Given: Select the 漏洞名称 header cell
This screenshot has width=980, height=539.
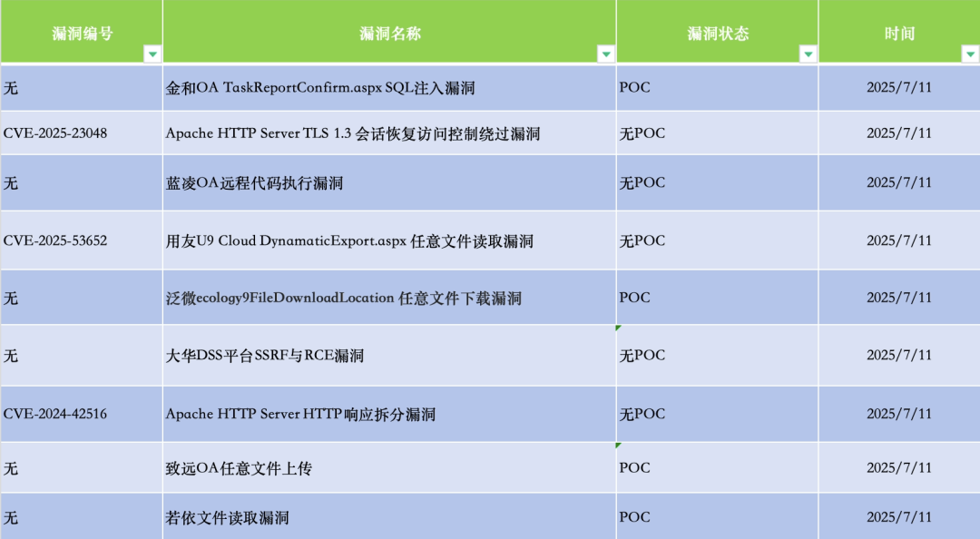Looking at the screenshot, I should pyautogui.click(x=389, y=32).
